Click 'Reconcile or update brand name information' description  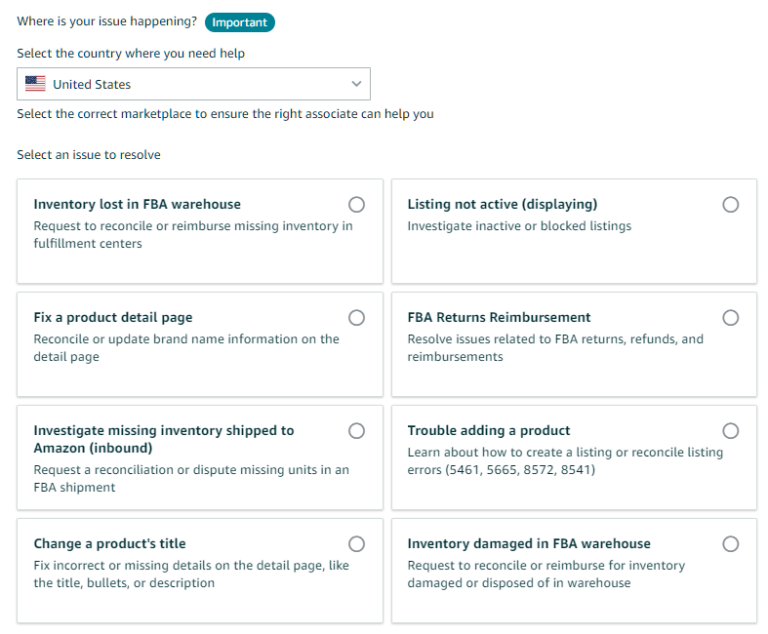coord(186,348)
